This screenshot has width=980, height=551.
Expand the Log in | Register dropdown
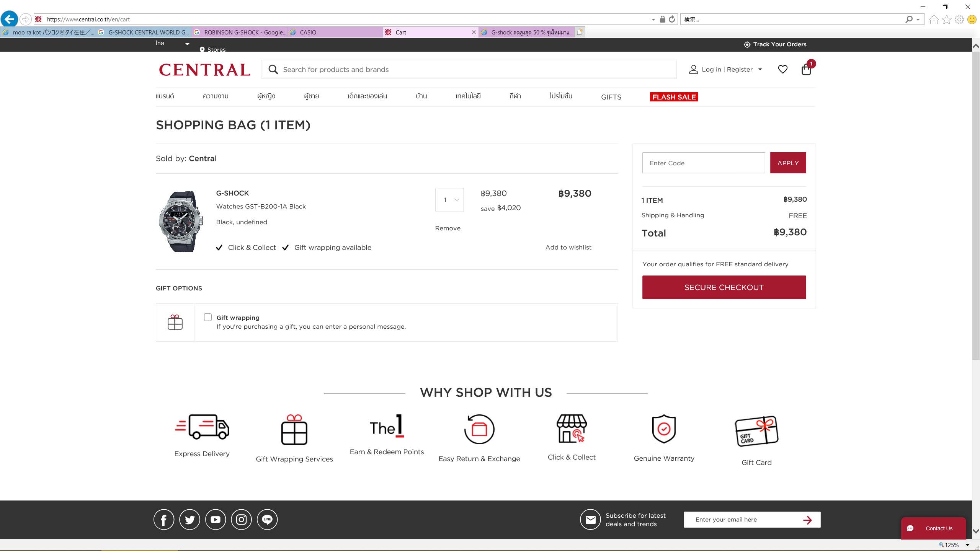(x=760, y=69)
